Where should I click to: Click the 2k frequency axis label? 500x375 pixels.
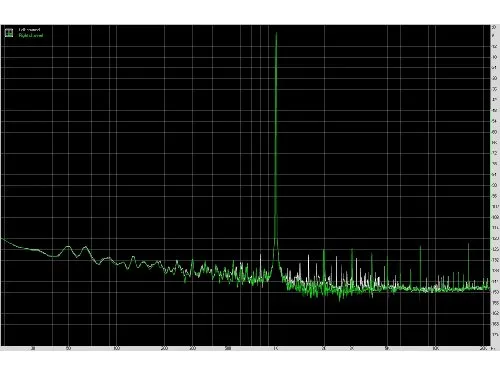[324, 349]
